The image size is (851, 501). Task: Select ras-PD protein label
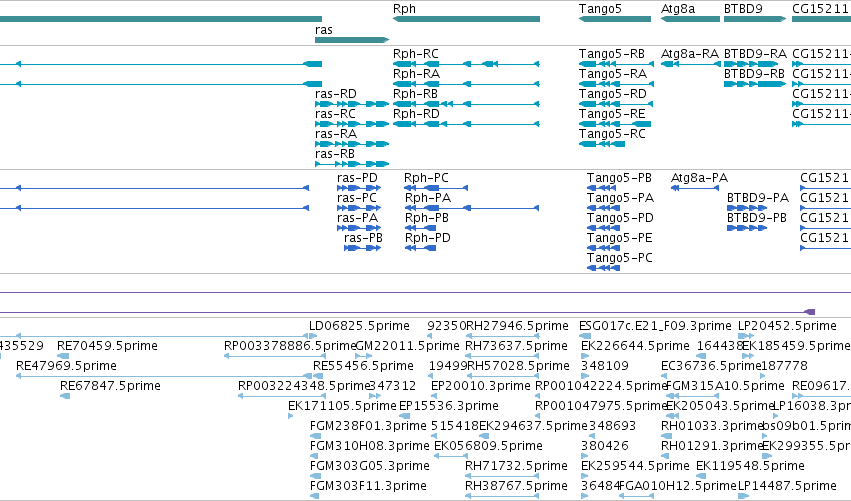[x=357, y=178]
